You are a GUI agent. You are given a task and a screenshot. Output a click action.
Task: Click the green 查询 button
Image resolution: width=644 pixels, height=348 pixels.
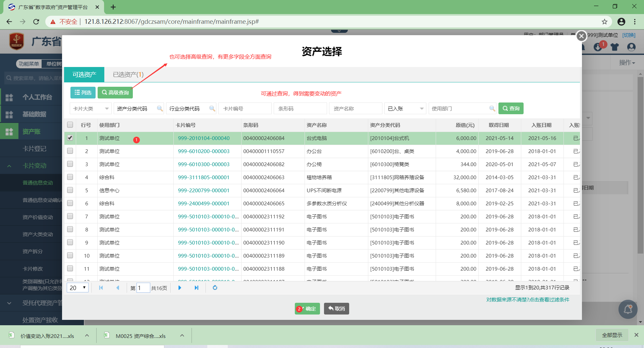point(511,108)
